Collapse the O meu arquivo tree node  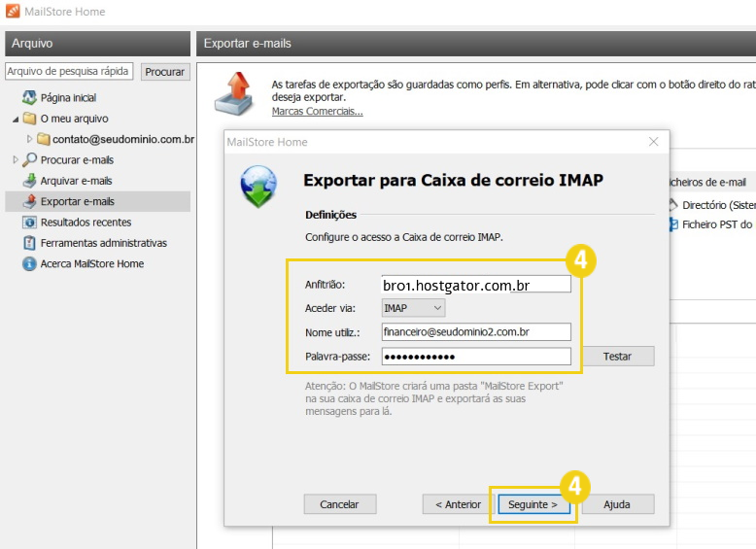[16, 119]
